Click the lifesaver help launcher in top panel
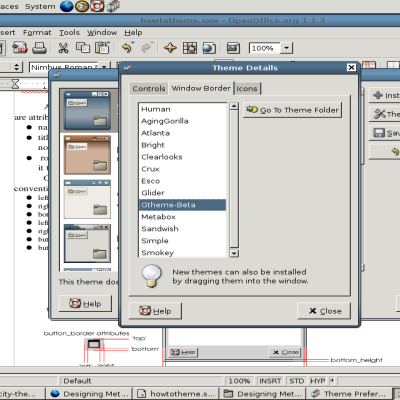The image size is (400, 400). (x=97, y=6)
